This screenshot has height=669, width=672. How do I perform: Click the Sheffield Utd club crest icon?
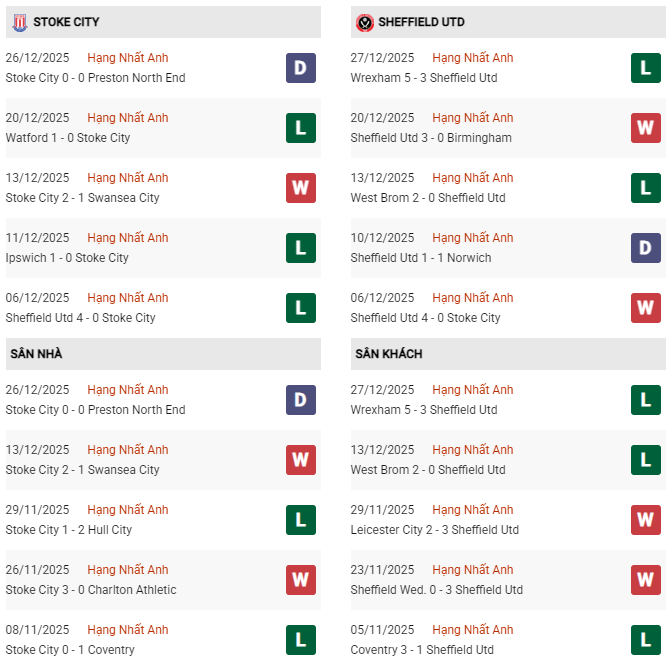[x=365, y=22]
